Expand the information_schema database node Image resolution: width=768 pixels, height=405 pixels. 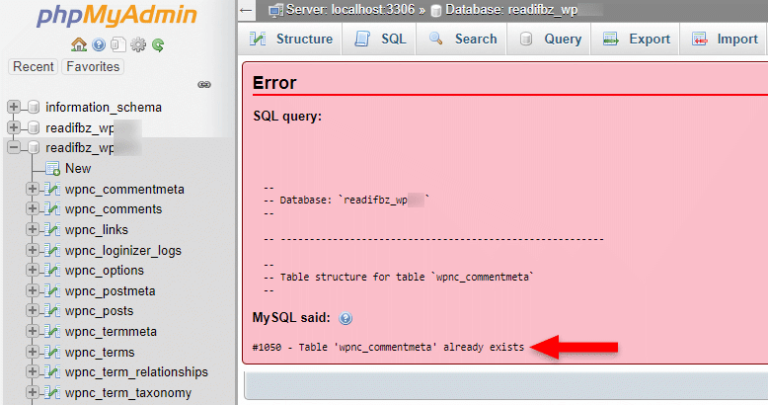click(13, 107)
